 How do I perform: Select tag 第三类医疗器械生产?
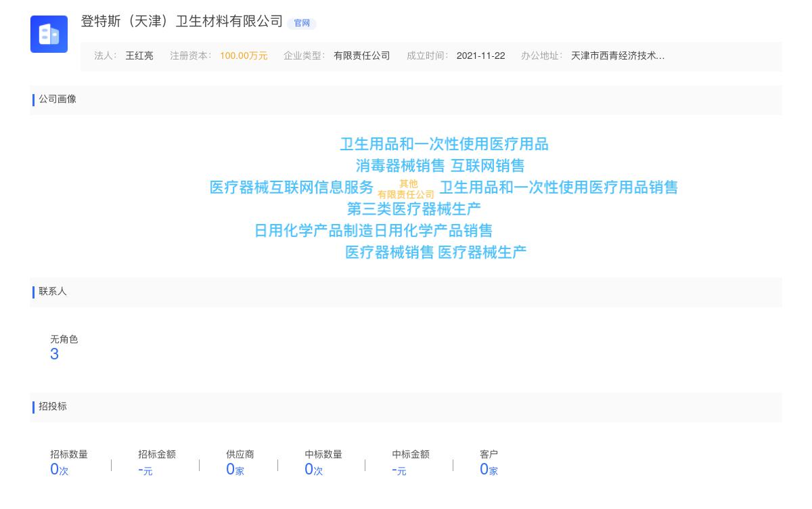point(414,209)
